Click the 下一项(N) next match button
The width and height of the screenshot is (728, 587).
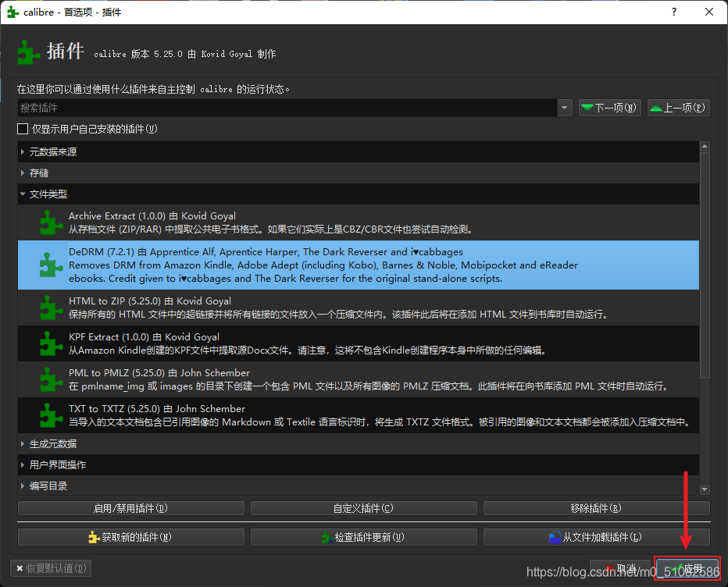pyautogui.click(x=609, y=108)
